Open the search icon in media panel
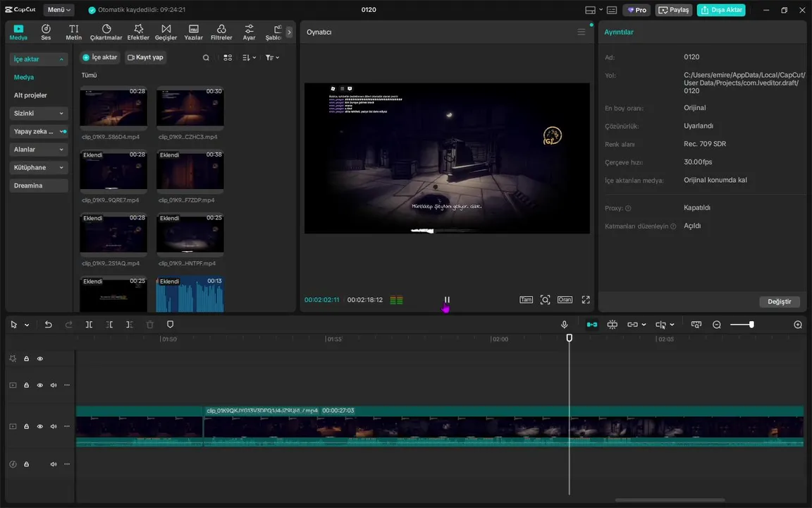The height and width of the screenshot is (508, 812). [206, 58]
